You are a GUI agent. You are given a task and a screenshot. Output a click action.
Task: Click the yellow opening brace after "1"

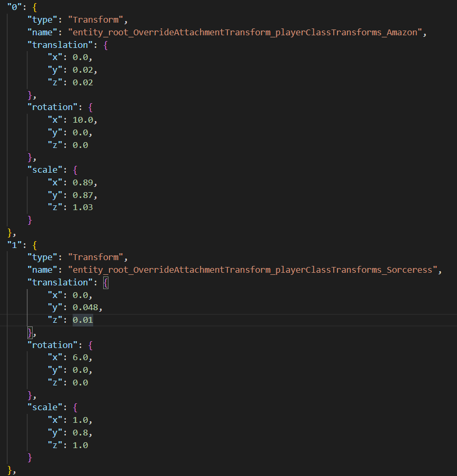(x=35, y=245)
